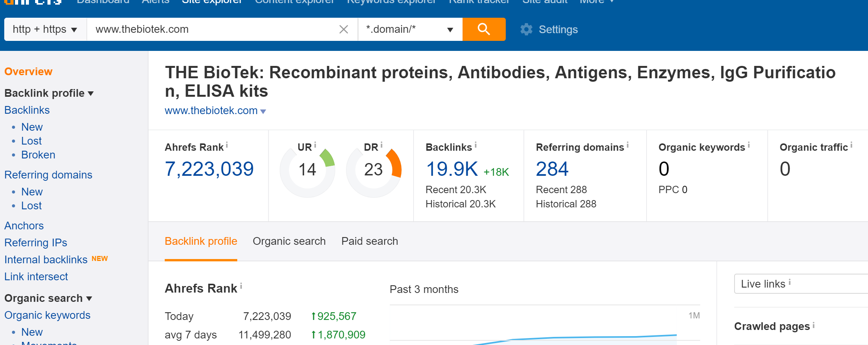Click the green 925,567 rank change value
Screen dimensions: 868x345
[334, 316]
